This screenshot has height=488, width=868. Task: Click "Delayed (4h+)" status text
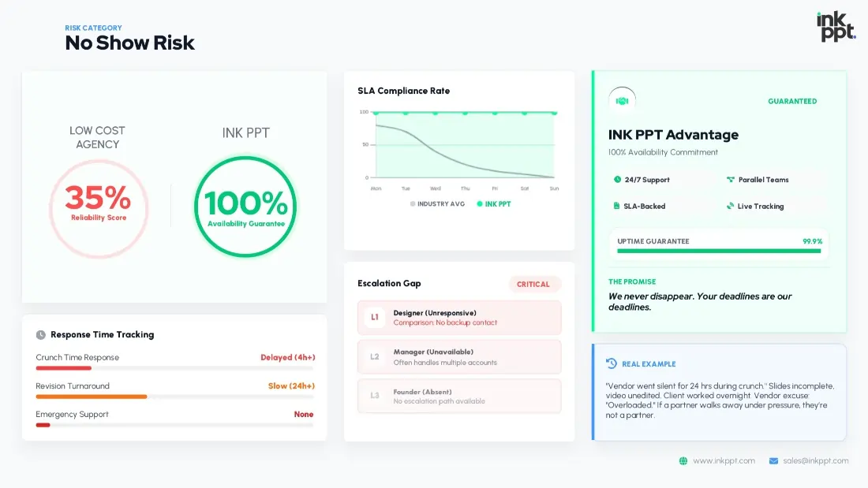(x=288, y=357)
